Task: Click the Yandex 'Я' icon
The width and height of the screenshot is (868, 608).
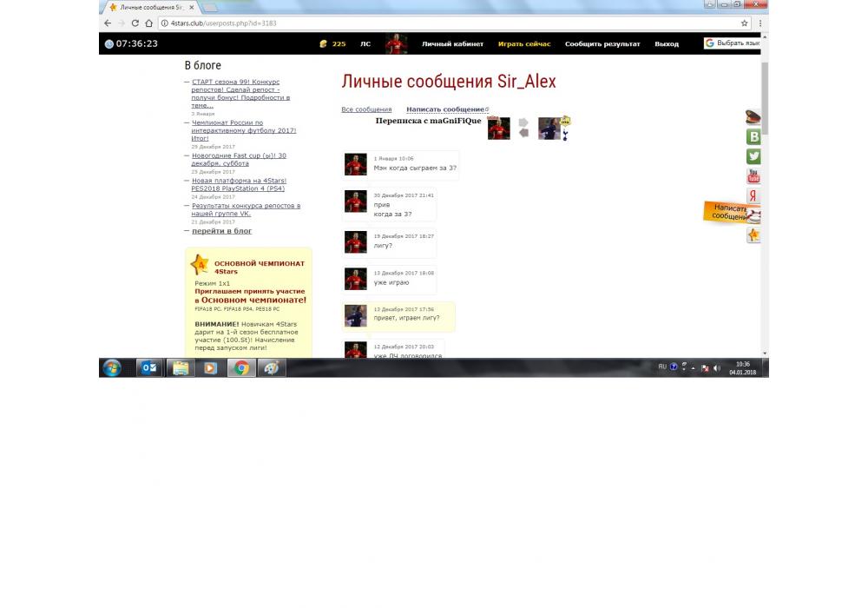Action: coord(753,196)
